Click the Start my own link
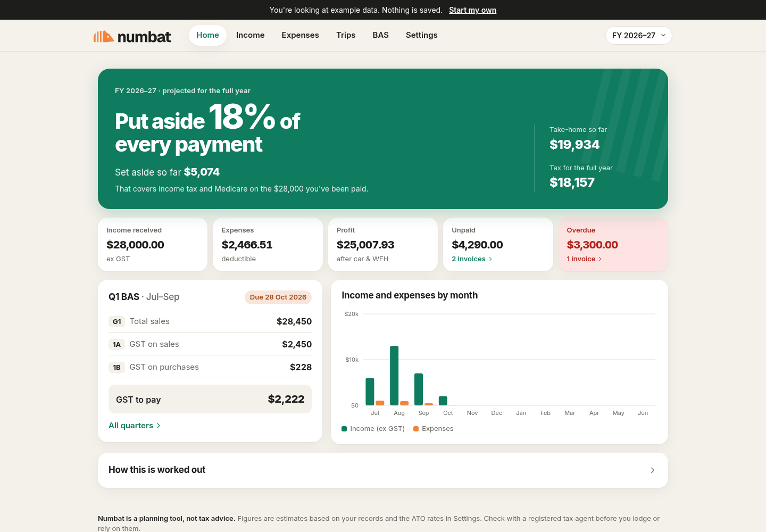 [x=472, y=10]
